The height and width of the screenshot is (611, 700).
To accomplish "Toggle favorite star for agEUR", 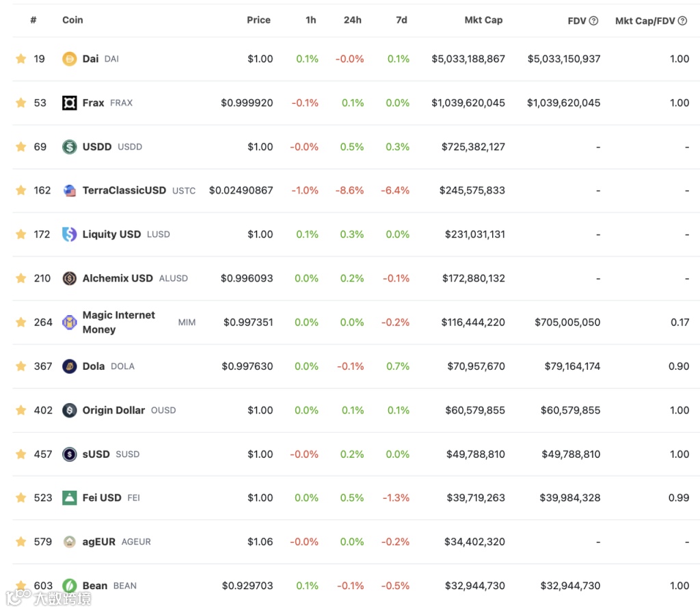I will point(21,542).
